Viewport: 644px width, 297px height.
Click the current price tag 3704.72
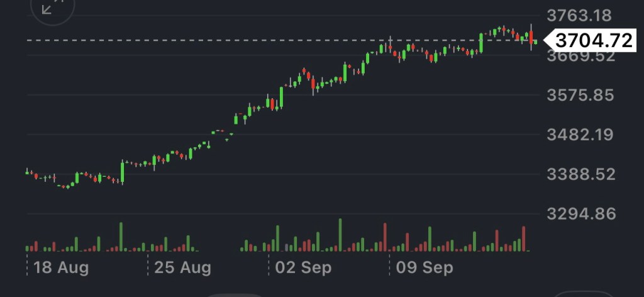pyautogui.click(x=594, y=41)
